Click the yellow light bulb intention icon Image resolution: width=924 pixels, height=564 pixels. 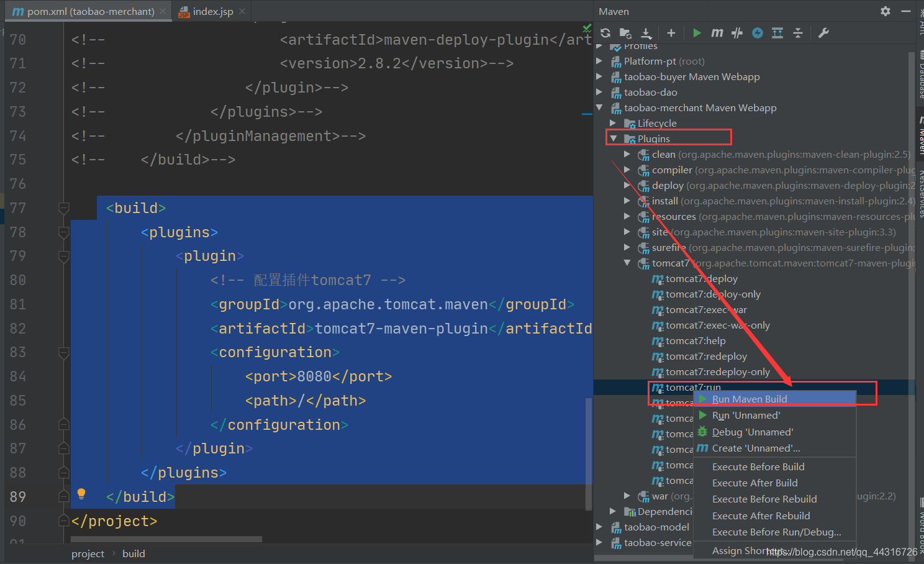tap(81, 494)
